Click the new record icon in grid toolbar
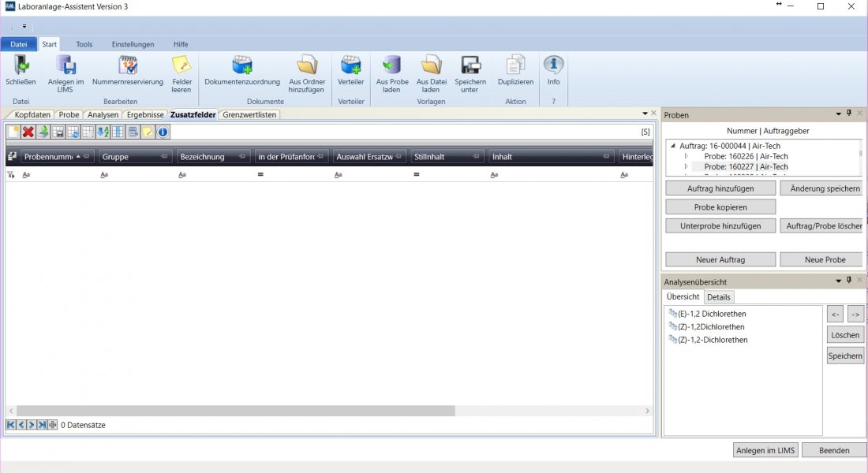 tap(13, 132)
